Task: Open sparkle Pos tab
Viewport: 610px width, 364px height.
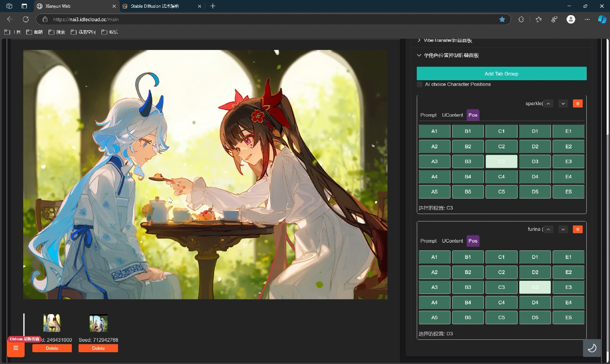Action: pos(473,115)
